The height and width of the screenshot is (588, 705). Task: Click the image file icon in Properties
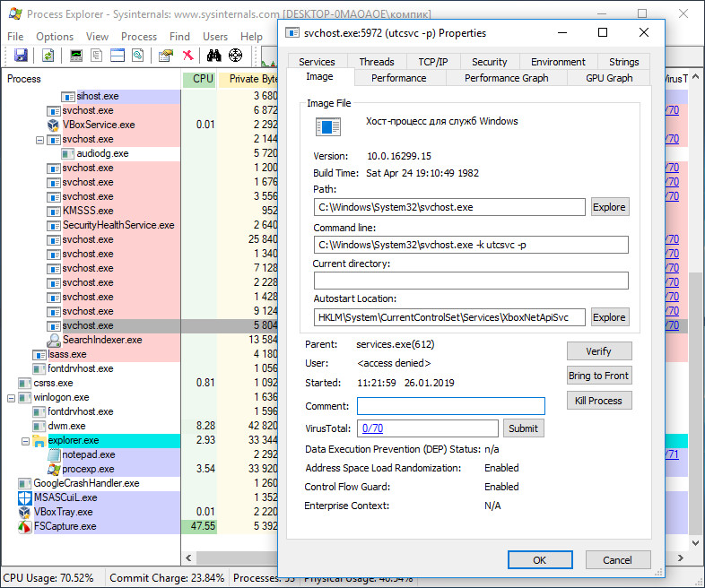327,126
